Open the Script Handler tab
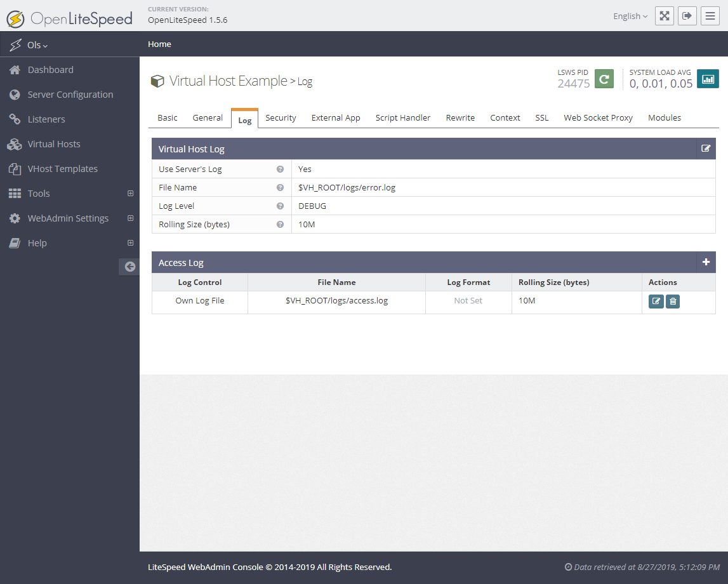The width and height of the screenshot is (728, 584). click(x=403, y=118)
